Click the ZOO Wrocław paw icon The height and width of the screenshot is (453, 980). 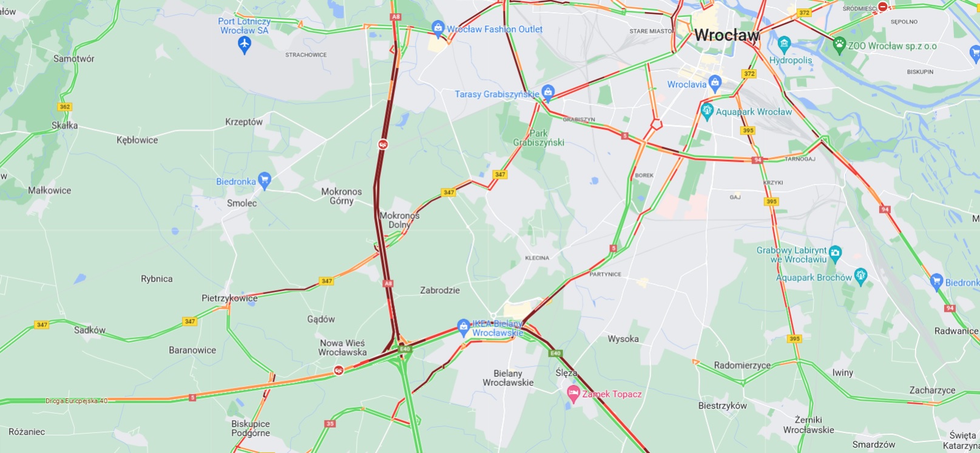[x=839, y=44]
